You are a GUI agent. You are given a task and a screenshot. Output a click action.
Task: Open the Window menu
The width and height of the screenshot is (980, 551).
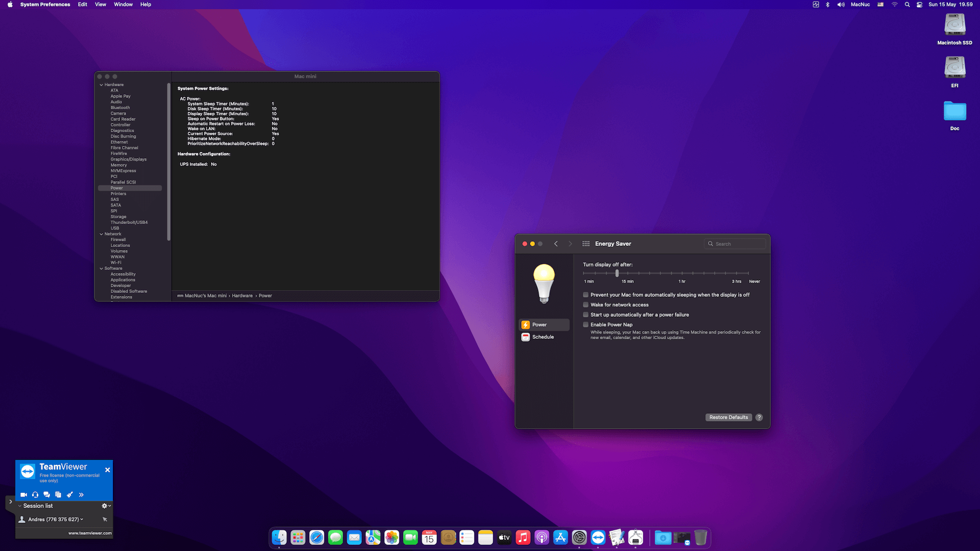point(123,4)
